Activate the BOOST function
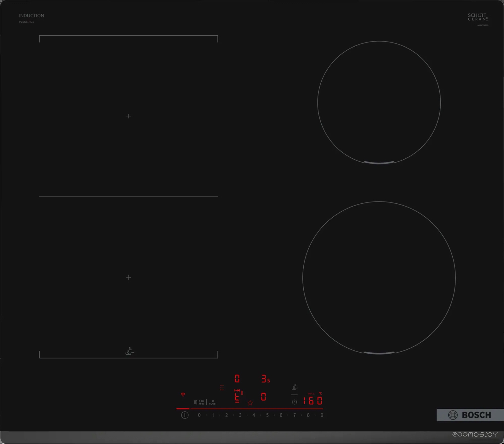Screen dimensions: 504x444 click(x=213, y=402)
